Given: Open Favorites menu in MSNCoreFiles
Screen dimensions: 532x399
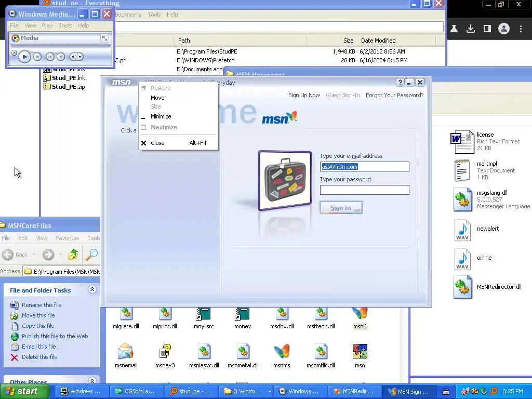Looking at the screenshot, I should [x=67, y=238].
